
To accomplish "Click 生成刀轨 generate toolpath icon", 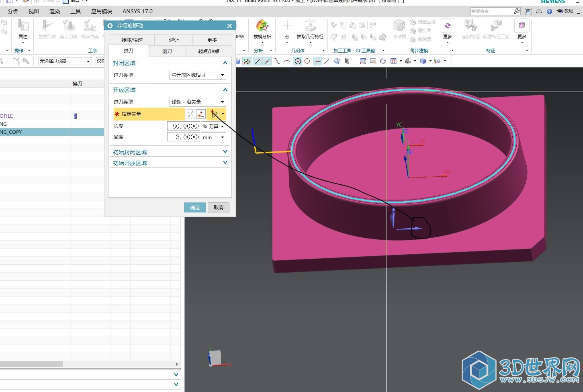I will pos(47,27).
